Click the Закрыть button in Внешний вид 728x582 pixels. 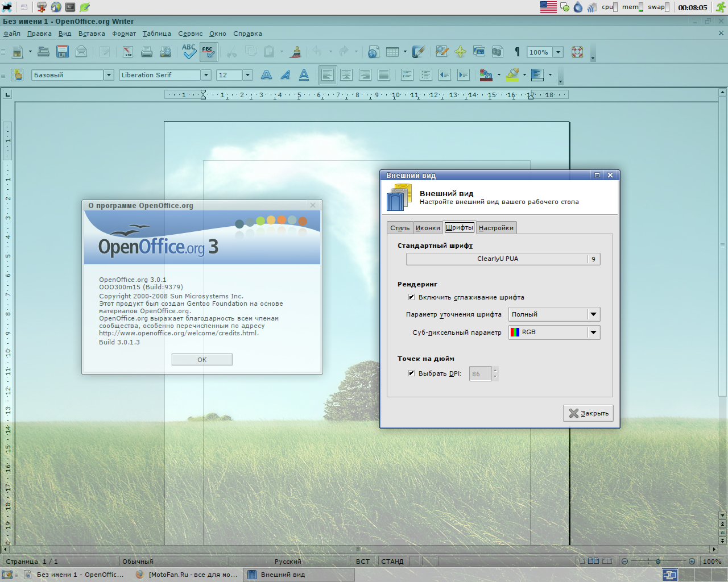588,413
